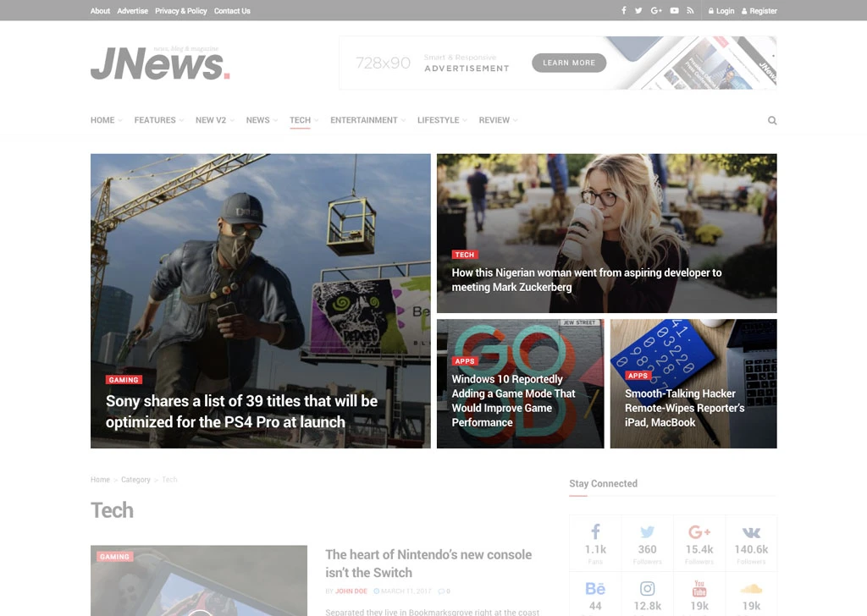Click the Learn More ad button
This screenshot has width=867, height=616.
[569, 63]
